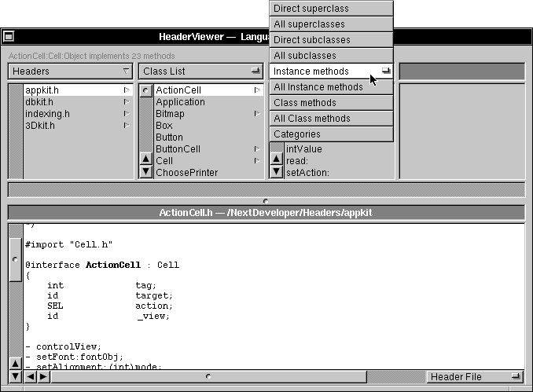Viewport: 533px width, 392px height.
Task: Select intValue method
Action: click(x=340, y=148)
